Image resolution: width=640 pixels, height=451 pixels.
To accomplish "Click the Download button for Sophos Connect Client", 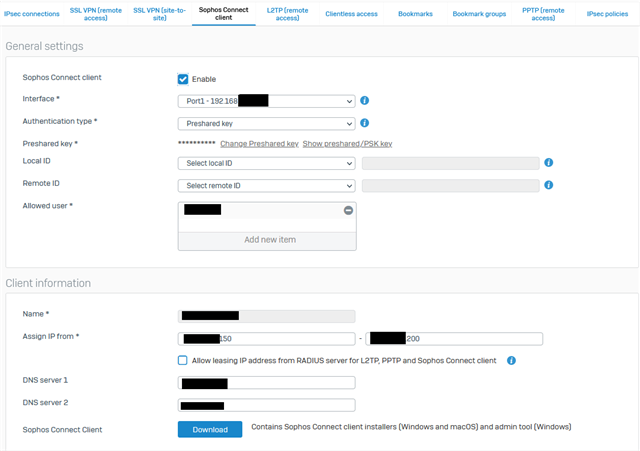I will tap(210, 429).
